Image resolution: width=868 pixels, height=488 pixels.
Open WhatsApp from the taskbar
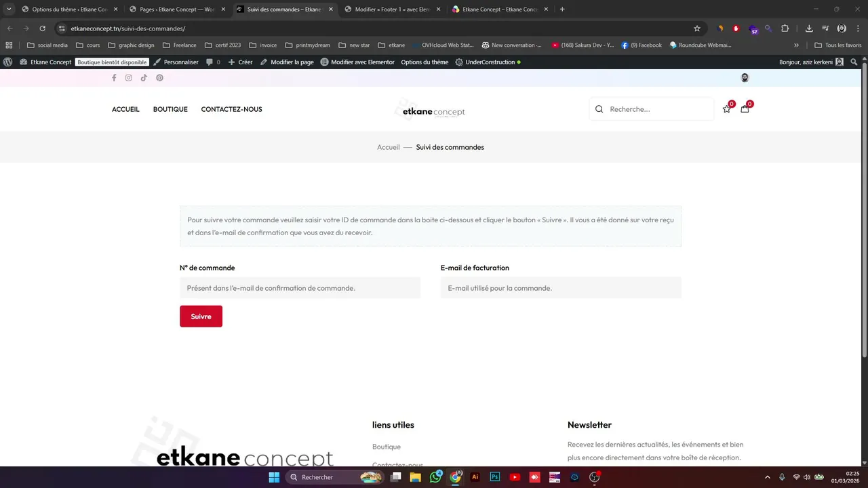(x=435, y=477)
